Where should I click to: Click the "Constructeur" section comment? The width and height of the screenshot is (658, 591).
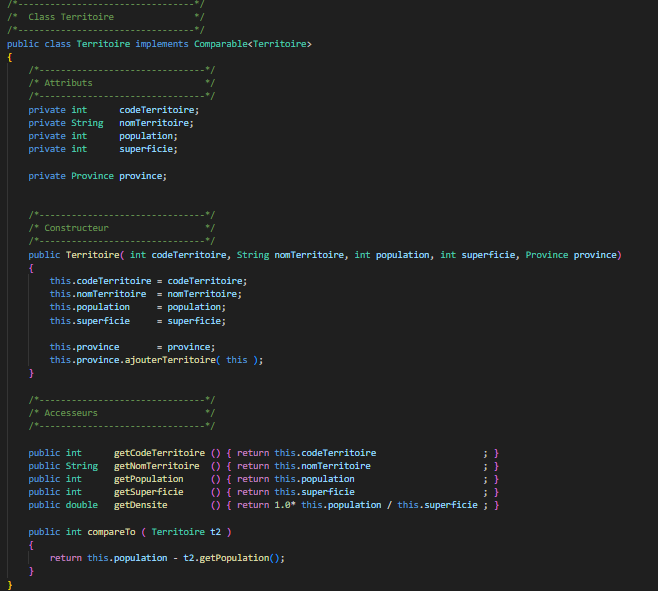[x=76, y=228]
